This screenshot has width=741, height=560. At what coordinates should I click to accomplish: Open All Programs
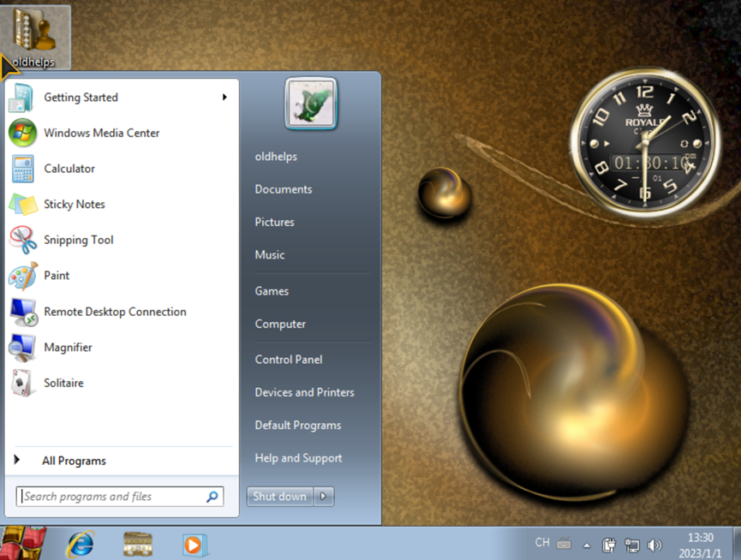click(74, 460)
